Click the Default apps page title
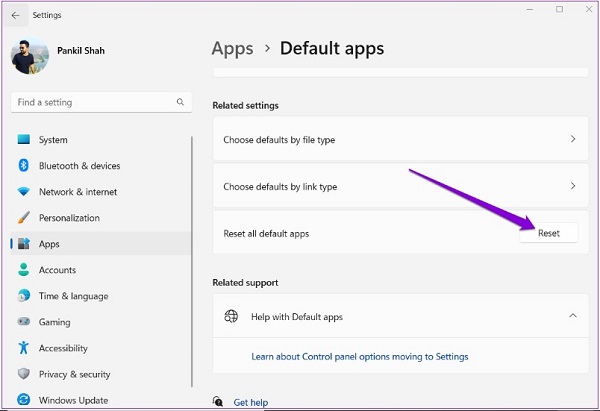Viewport: 600px width, 411px height. (x=332, y=49)
